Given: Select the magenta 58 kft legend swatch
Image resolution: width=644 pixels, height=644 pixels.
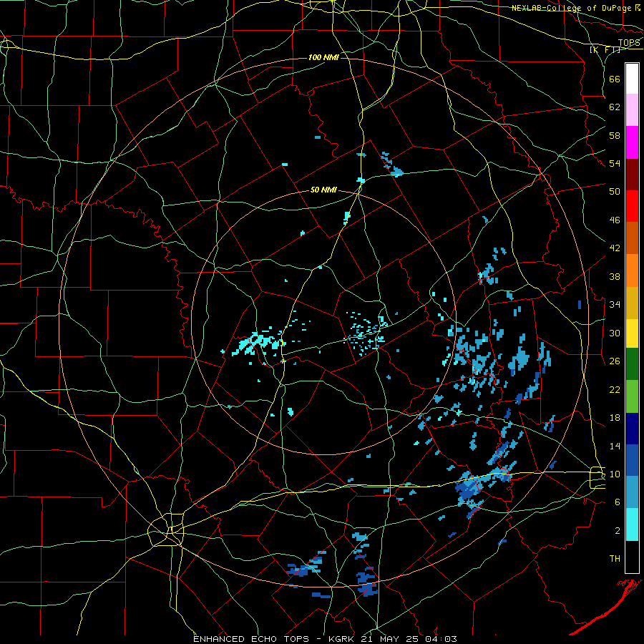Looking at the screenshot, I should 632,142.
